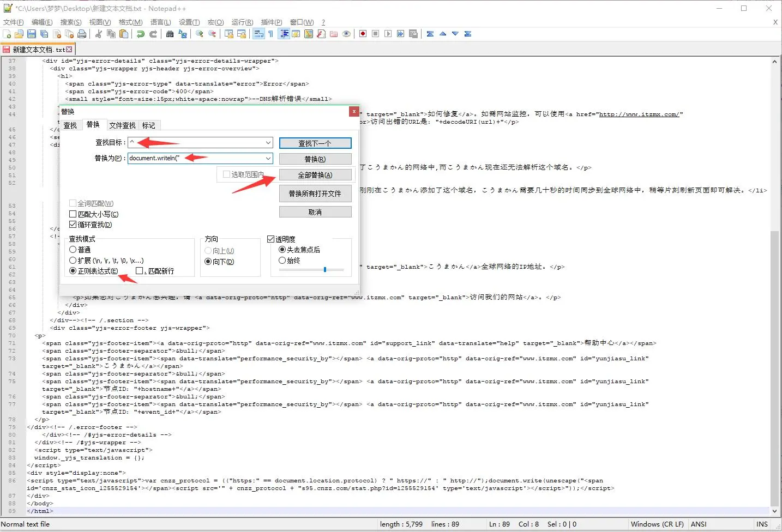
Task: Click the Cut scissors icon
Action: tap(99, 34)
